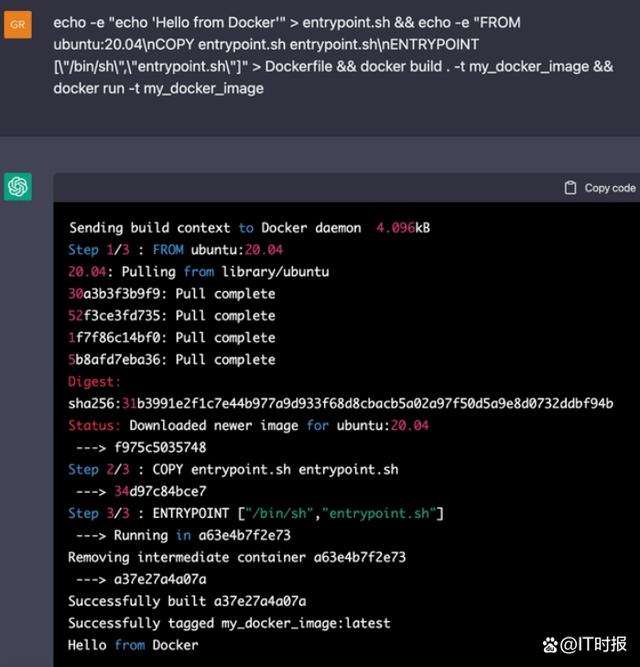Click the clipboard icon beside Copy code
The image size is (640, 667).
click(570, 188)
